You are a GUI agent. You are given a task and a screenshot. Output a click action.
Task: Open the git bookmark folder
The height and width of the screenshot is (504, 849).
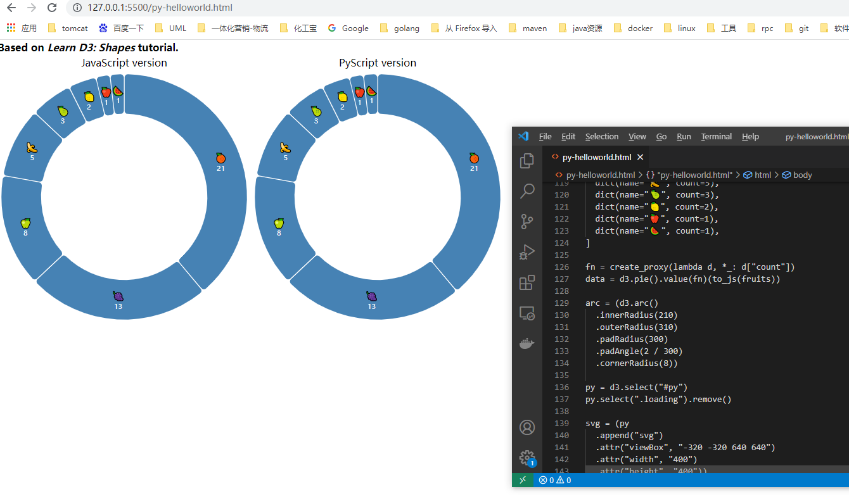[797, 28]
